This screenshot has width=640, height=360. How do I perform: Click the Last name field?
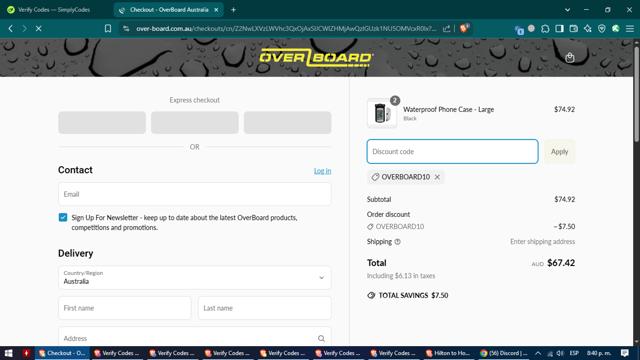click(264, 308)
